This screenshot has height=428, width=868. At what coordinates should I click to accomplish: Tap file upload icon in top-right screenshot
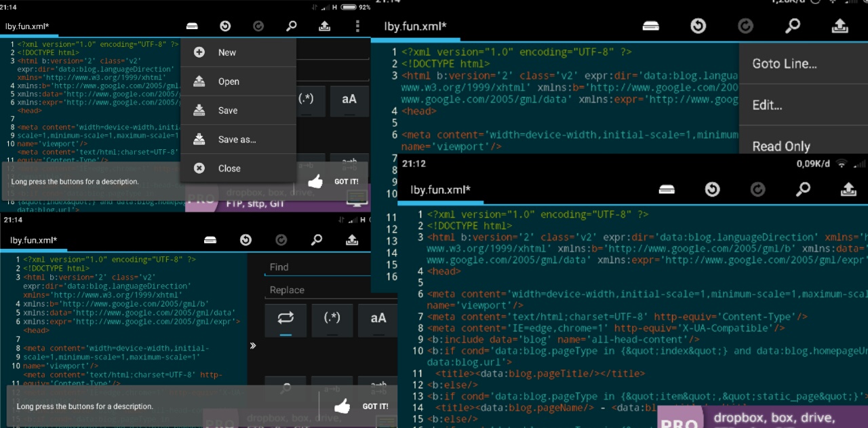coord(840,26)
